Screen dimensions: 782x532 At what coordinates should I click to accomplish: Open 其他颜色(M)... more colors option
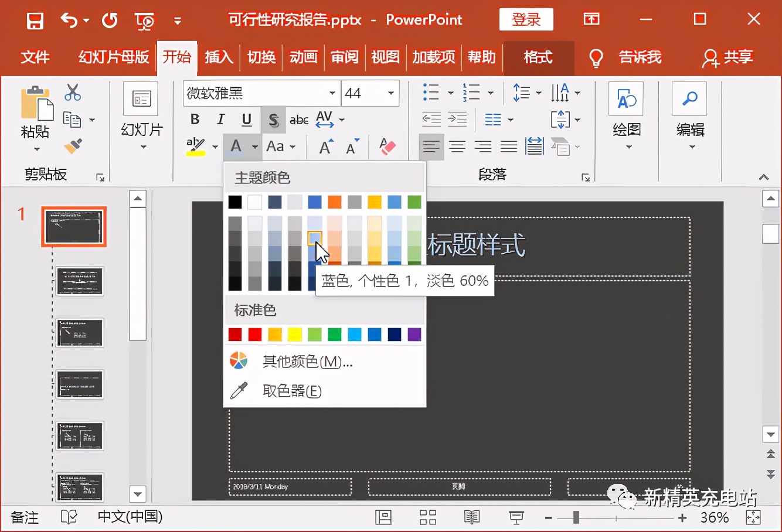(x=307, y=362)
